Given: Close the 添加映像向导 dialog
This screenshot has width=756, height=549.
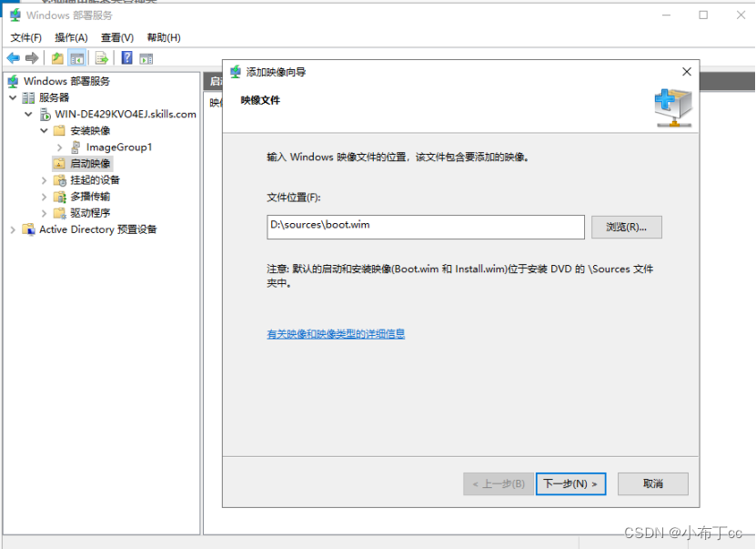Looking at the screenshot, I should [687, 72].
